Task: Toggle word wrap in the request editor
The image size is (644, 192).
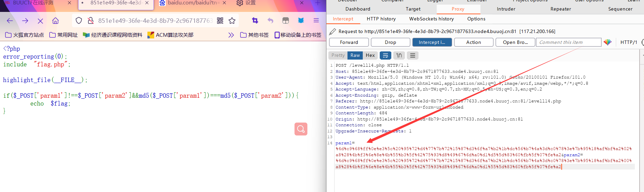Action: point(385,55)
